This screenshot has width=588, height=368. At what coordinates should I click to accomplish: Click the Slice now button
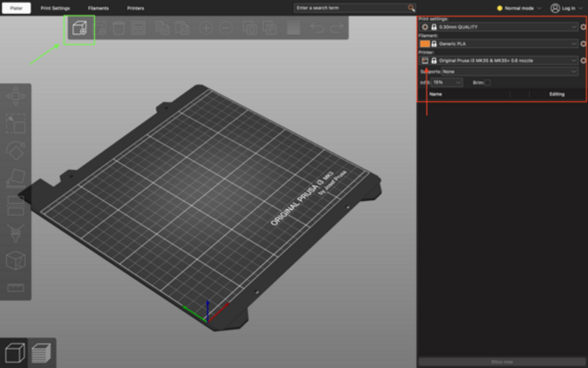click(502, 362)
